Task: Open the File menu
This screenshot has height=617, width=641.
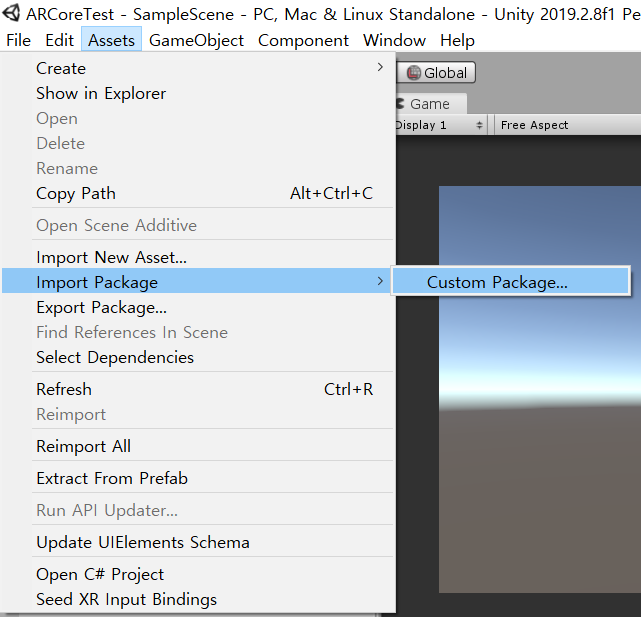Action: click(18, 40)
